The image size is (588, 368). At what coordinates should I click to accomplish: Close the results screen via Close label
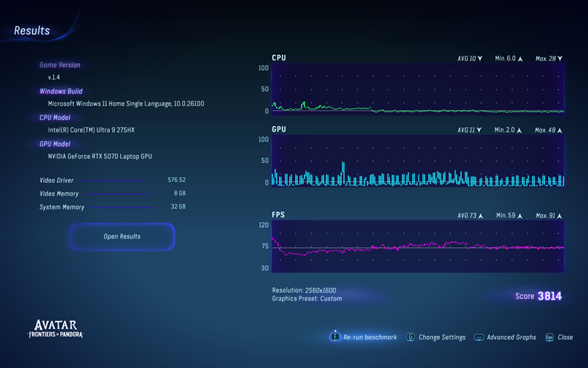tap(564, 337)
